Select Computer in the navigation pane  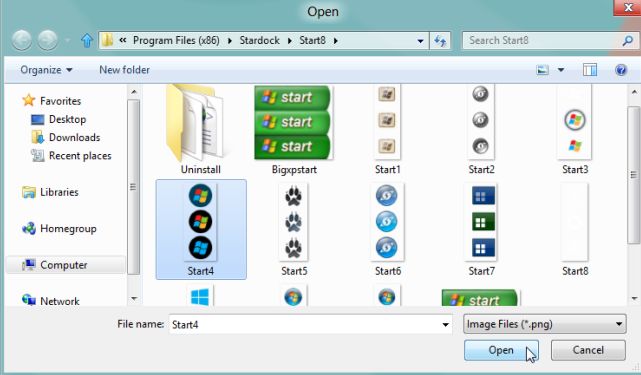coord(64,265)
